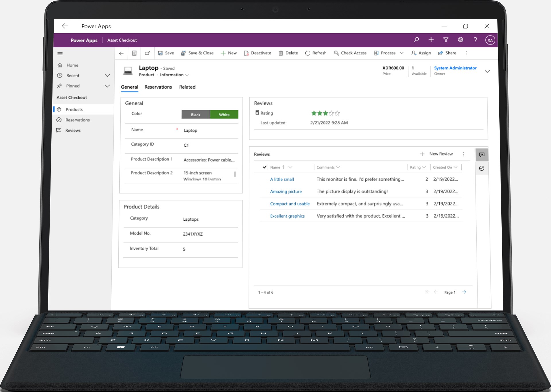This screenshot has width=551, height=392.
Task: Click the Check Access icon
Action: tap(336, 53)
